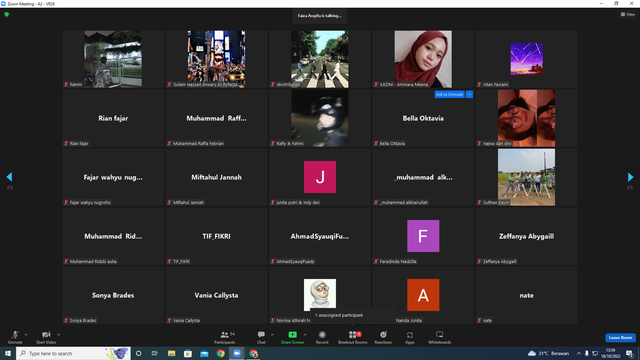Open Zoom Apps
Viewport: 640px width, 360px height.
click(x=410, y=337)
